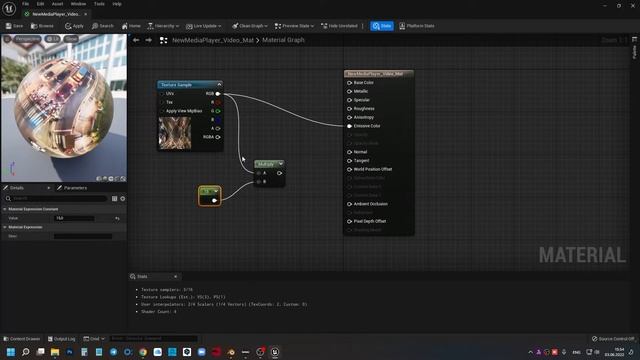Navigate forward in graph history
Image resolution: width=640 pixels, height=360 pixels.
pyautogui.click(x=149, y=40)
